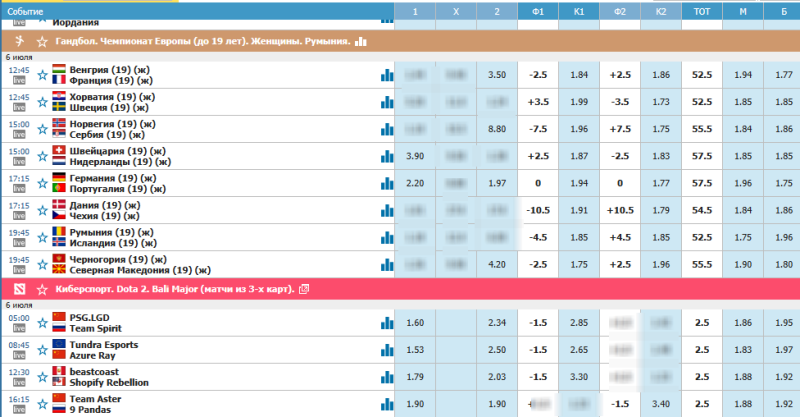
Task: Click the live badge for Tundra Esports match
Action: pos(19,356)
